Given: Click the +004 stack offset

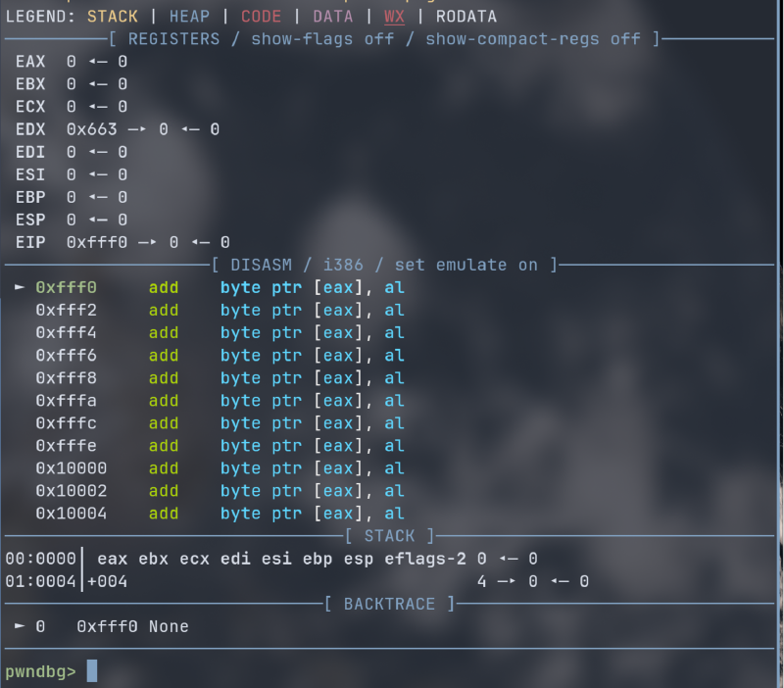Looking at the screenshot, I should click(107, 581).
